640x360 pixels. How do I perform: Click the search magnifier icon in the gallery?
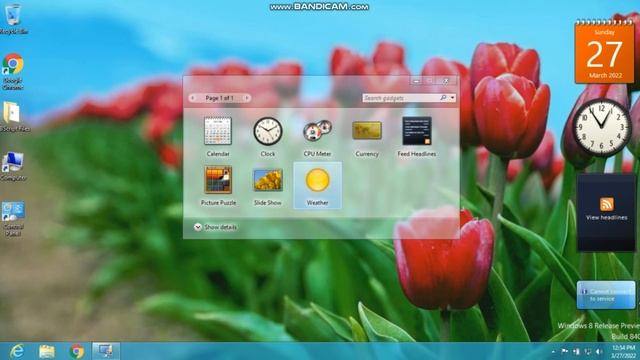pyautogui.click(x=443, y=98)
